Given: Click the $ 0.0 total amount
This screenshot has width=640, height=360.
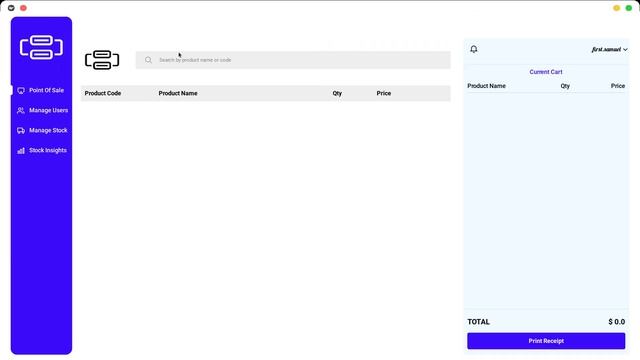Looking at the screenshot, I should click(616, 322).
